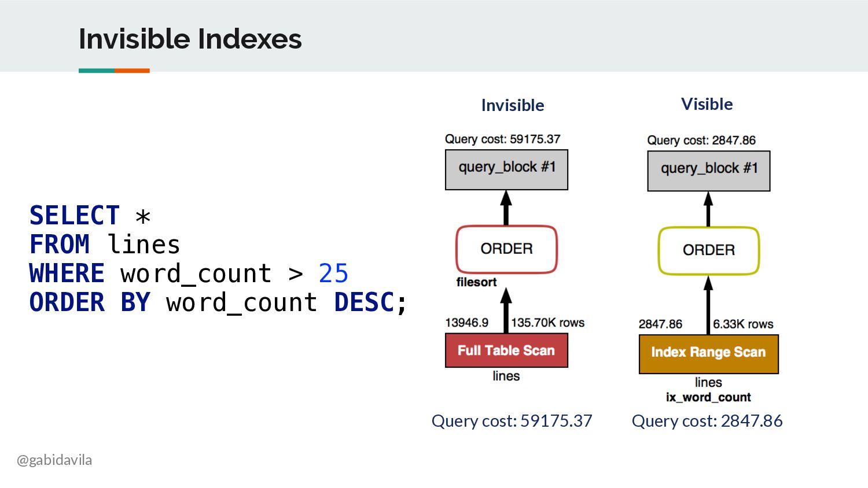Select the red-bordered ORDER node

[506, 249]
